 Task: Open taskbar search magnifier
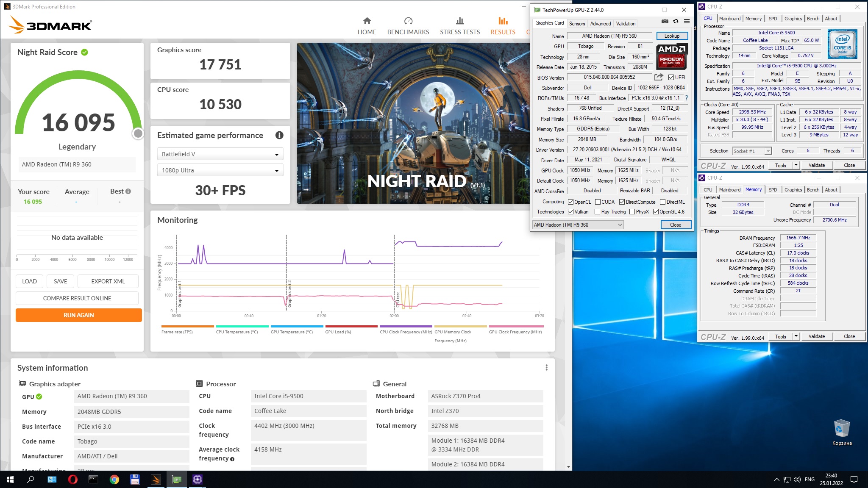click(31, 480)
